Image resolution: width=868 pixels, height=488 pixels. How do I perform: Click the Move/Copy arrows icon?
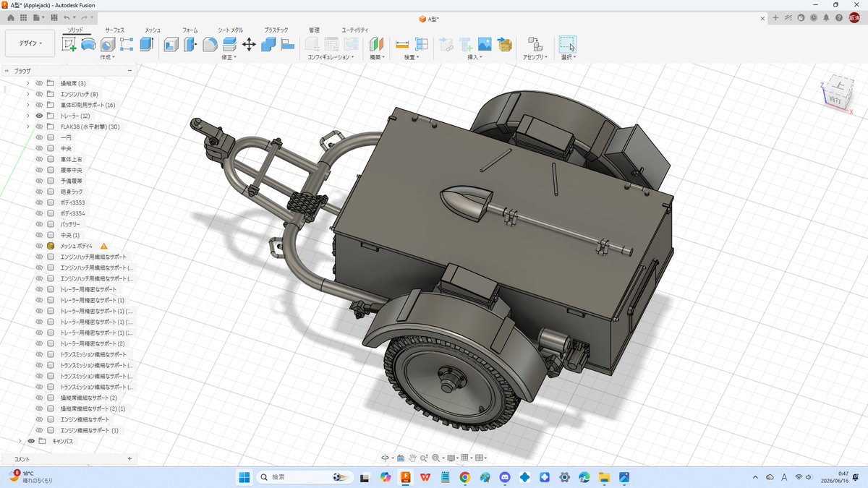[x=249, y=44]
